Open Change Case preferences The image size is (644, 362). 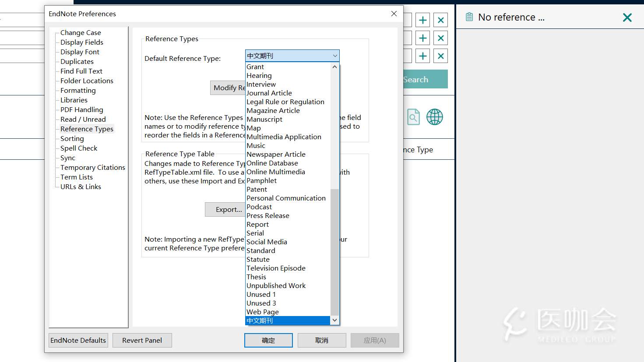click(81, 33)
